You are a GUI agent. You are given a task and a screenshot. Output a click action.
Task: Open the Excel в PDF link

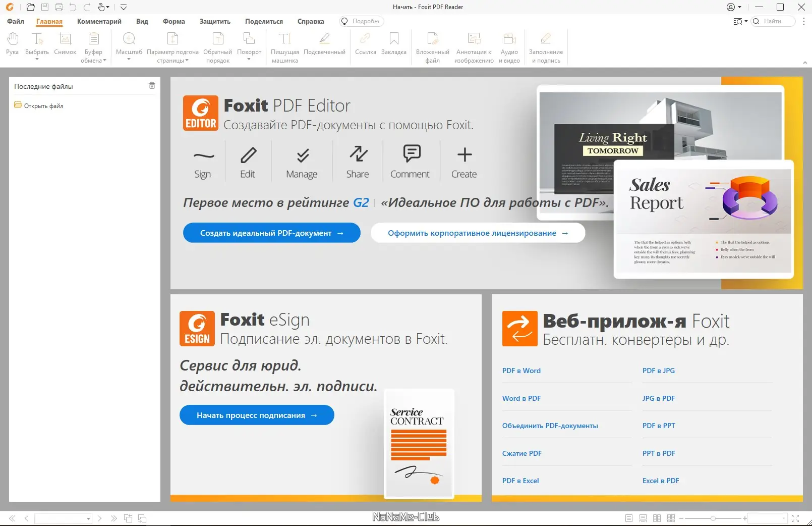click(x=661, y=481)
